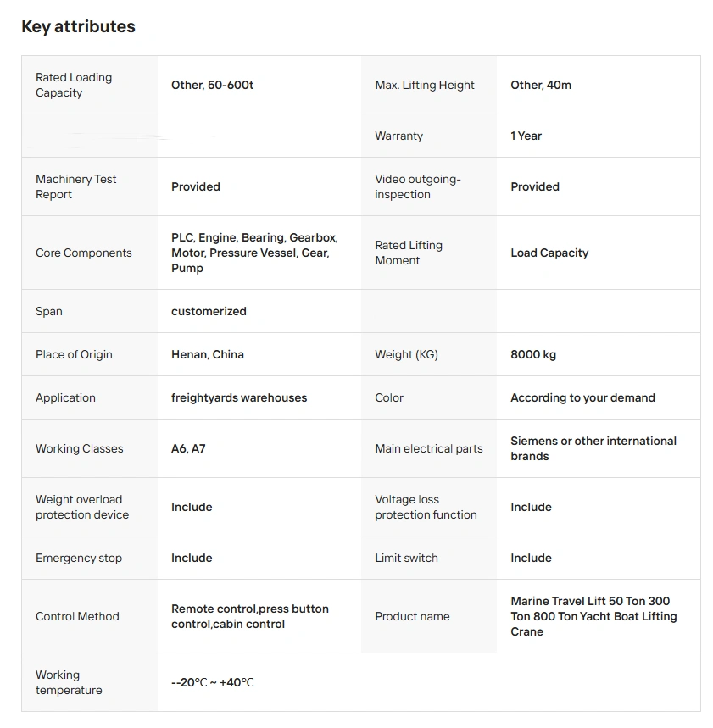Click the Max. Lifting Height label
713x728 pixels.
click(x=425, y=85)
